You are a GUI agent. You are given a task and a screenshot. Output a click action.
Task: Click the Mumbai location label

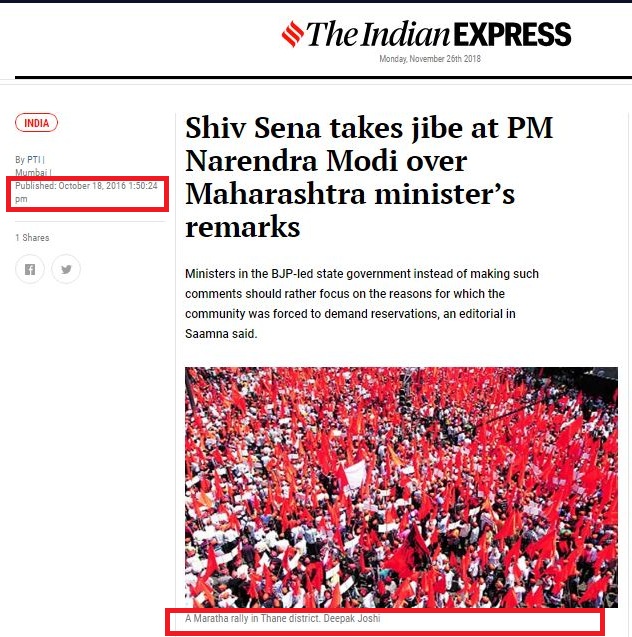31,172
